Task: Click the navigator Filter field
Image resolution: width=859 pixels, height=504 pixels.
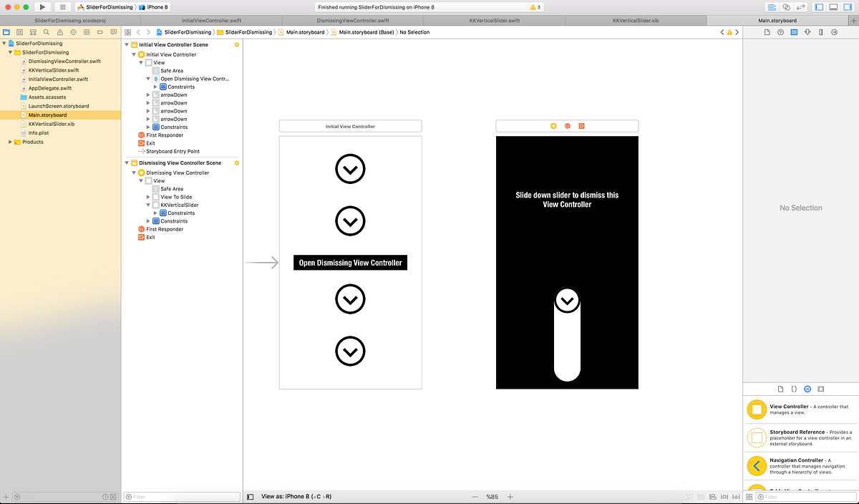Action: tap(181, 496)
